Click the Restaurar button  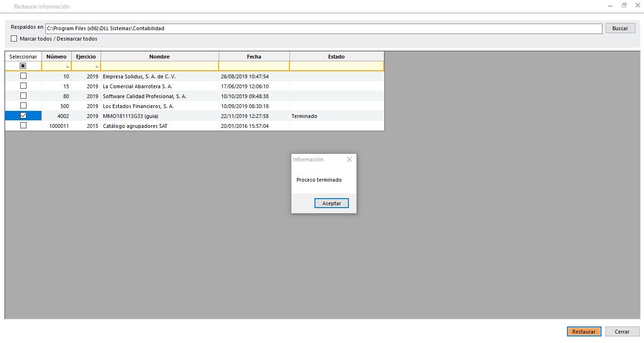[584, 332]
